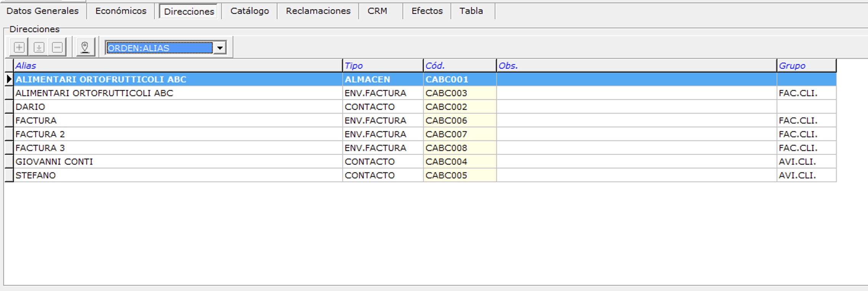
Task: Switch to the Datos Generales tab
Action: tap(43, 11)
